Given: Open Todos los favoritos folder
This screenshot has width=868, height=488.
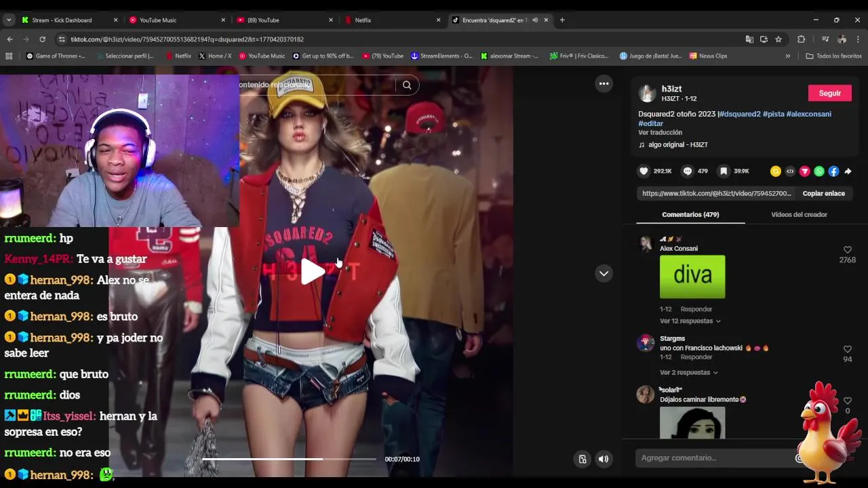Looking at the screenshot, I should click(833, 56).
